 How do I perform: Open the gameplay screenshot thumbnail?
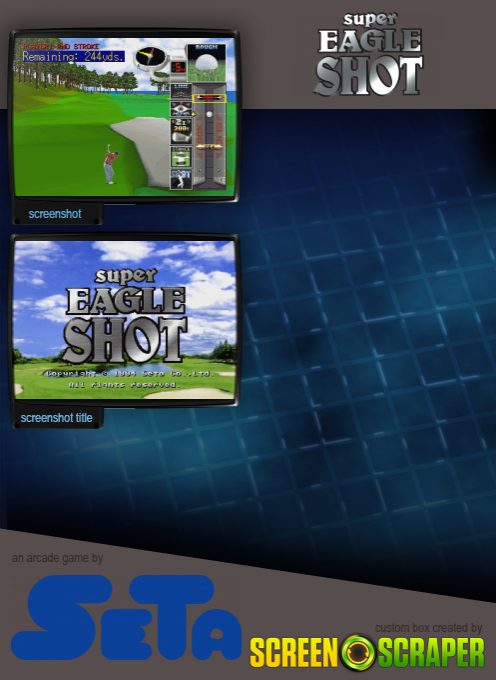tap(125, 116)
